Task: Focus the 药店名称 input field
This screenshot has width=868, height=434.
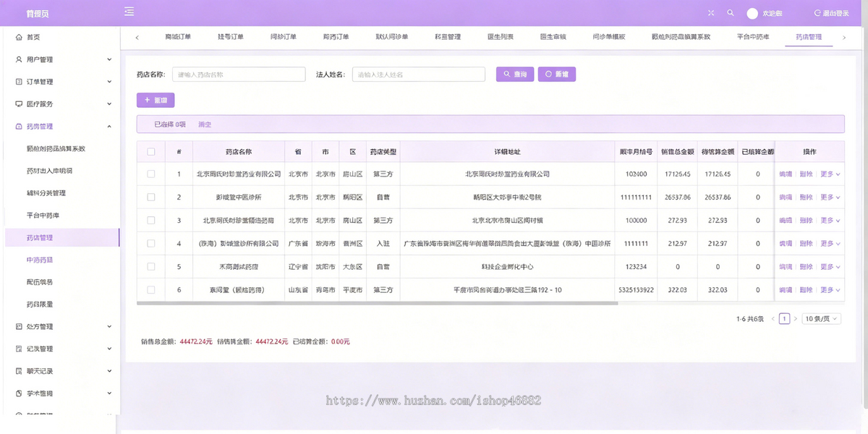Action: click(x=239, y=75)
